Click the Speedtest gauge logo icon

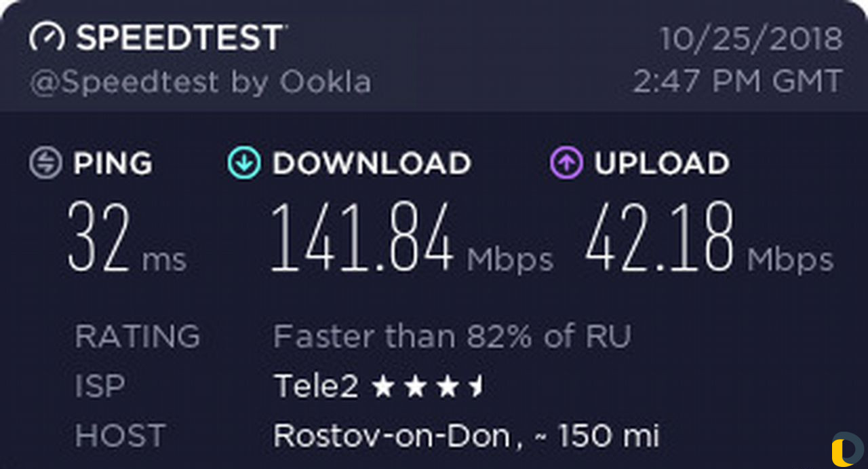click(x=47, y=39)
